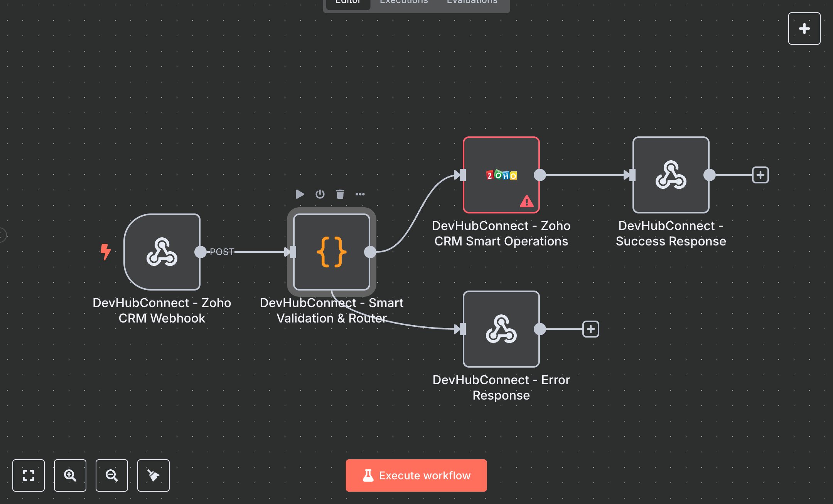Screen dimensions: 833x504
Task: Zoom out of the canvas
Action: pyautogui.click(x=112, y=475)
